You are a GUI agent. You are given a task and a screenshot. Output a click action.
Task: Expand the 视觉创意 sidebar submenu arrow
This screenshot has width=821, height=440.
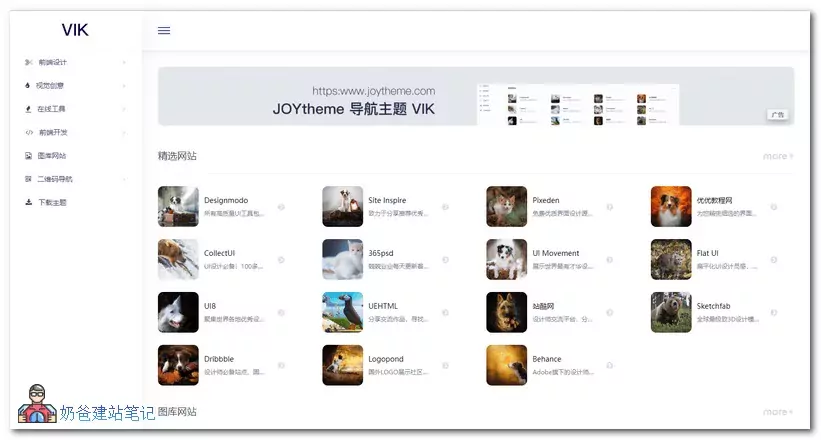[124, 86]
